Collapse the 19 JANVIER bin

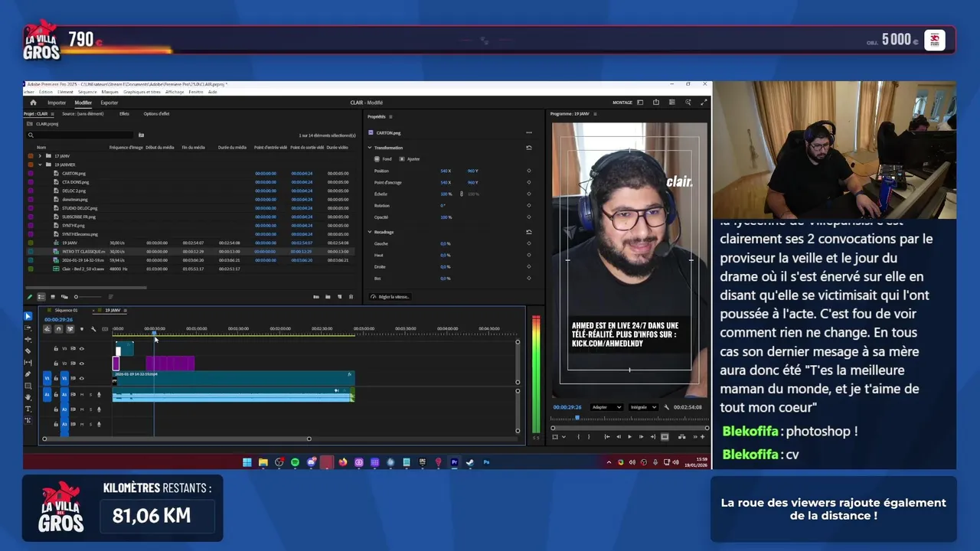(40, 165)
